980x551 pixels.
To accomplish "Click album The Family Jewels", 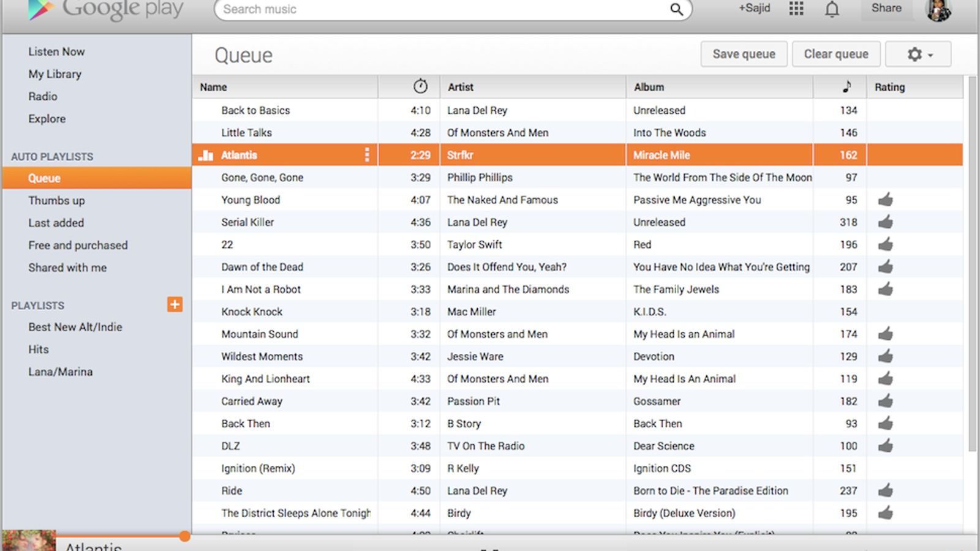I will 676,289.
